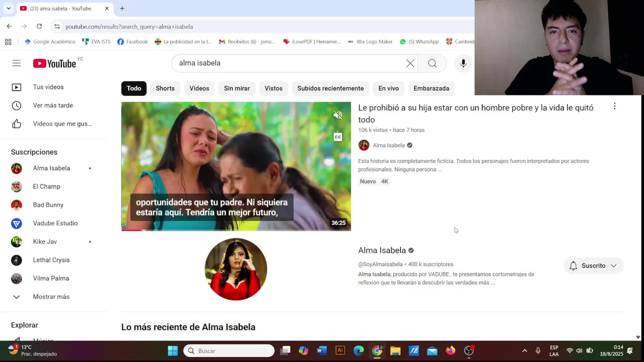Screen dimensions: 644x362
Task: Open the Recibidos Gmail bookmark
Action: pyautogui.click(x=247, y=42)
